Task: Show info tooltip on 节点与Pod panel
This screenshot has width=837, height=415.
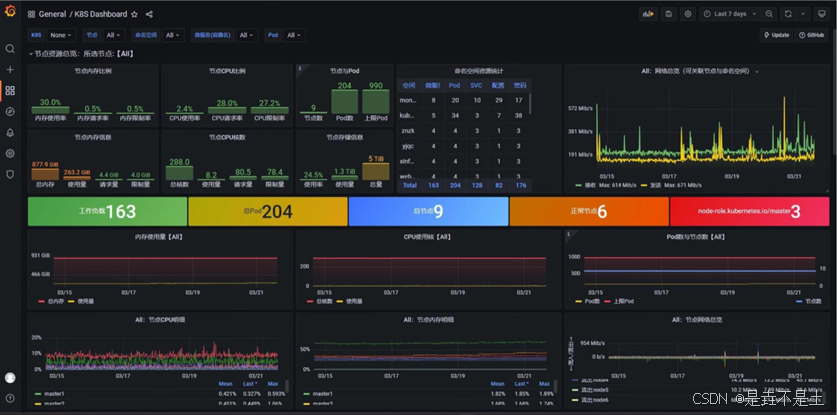Action: 299,68
